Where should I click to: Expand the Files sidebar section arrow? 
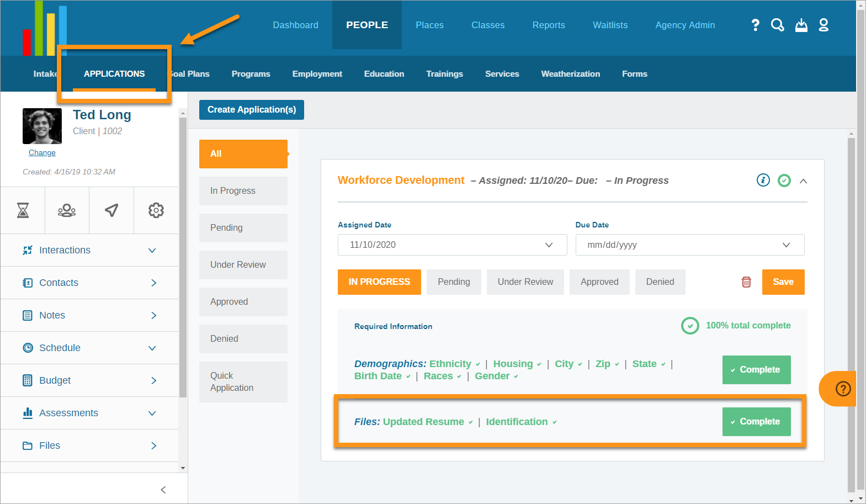(x=154, y=445)
